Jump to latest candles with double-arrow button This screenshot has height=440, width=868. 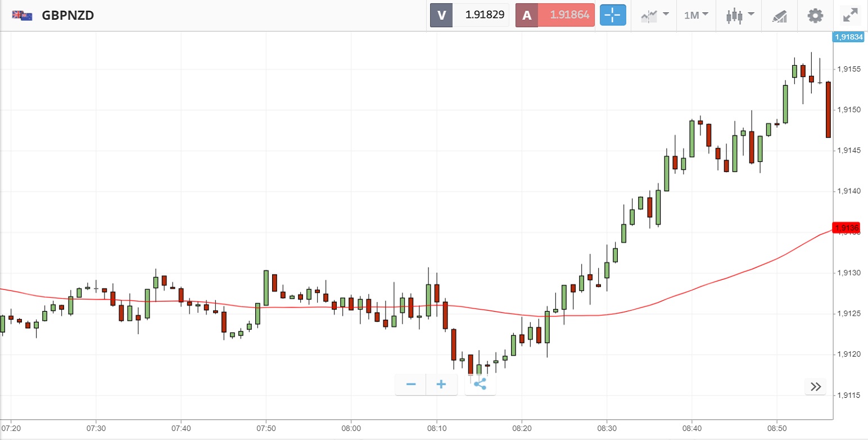pos(816,387)
